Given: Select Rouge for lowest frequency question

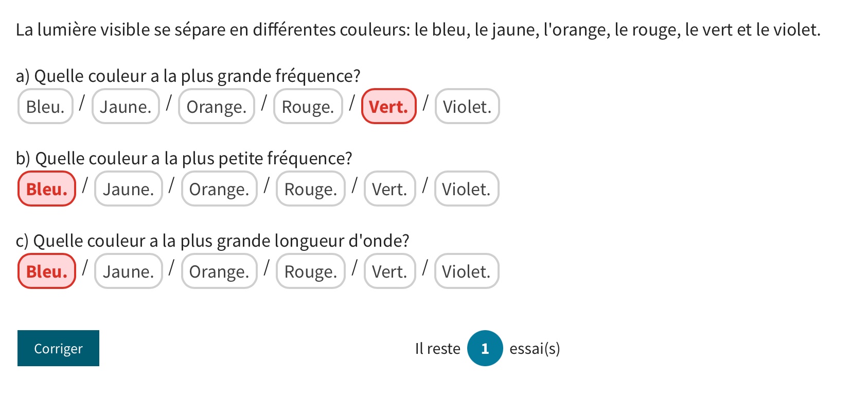Looking at the screenshot, I should 311,189.
